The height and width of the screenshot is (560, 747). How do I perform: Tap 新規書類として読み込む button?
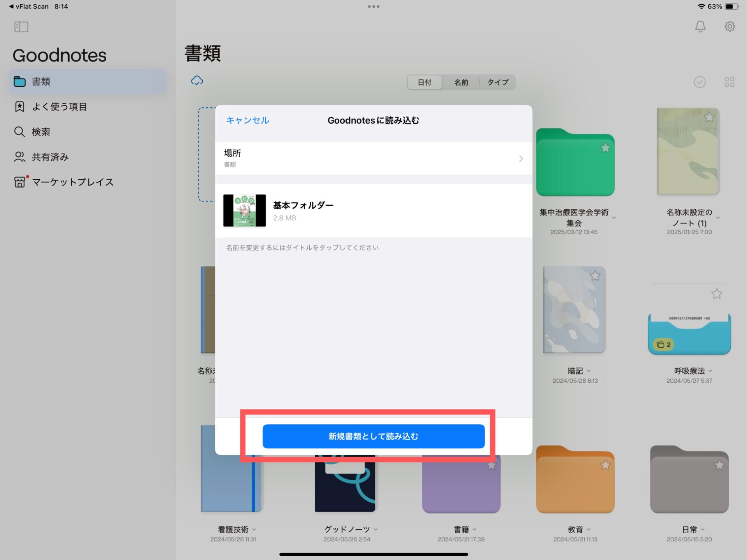point(373,436)
